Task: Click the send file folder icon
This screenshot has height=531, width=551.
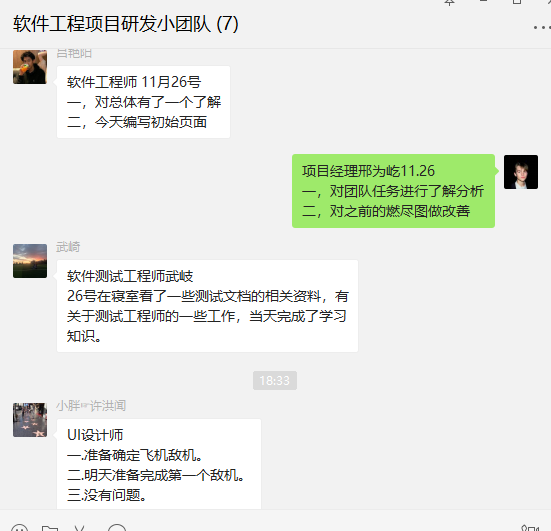Action: click(x=50, y=528)
